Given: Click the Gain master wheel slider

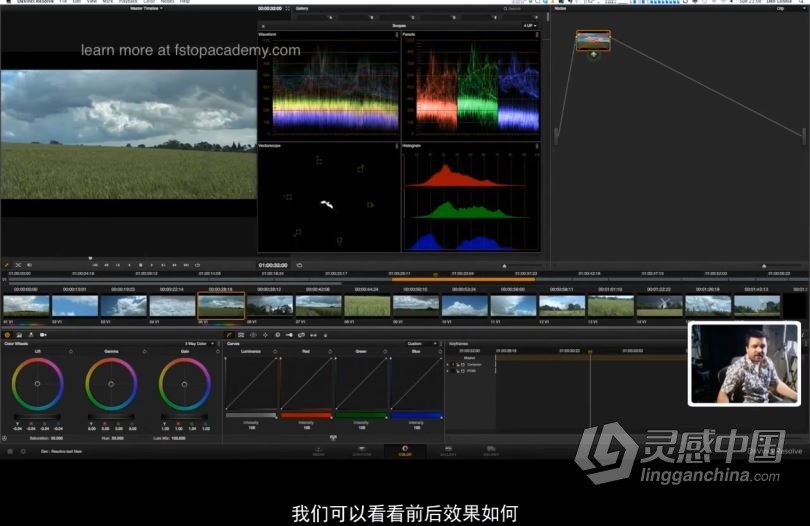Looking at the screenshot, I should click(184, 416).
